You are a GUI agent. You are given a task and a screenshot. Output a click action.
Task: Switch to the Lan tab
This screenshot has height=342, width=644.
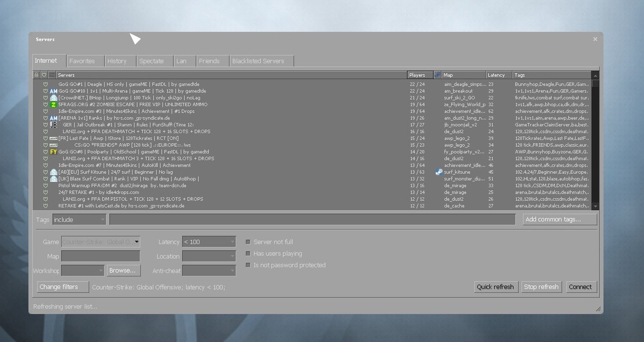184,61
